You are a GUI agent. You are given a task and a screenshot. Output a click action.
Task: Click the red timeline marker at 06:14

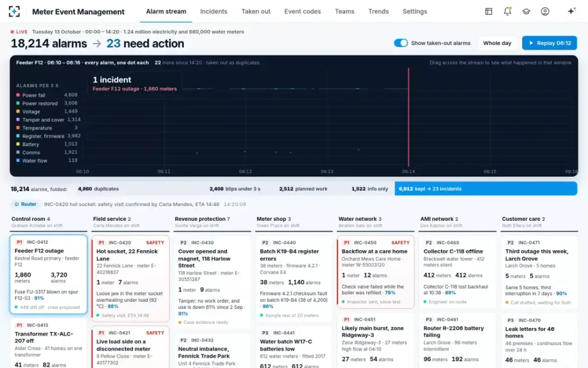click(x=409, y=118)
